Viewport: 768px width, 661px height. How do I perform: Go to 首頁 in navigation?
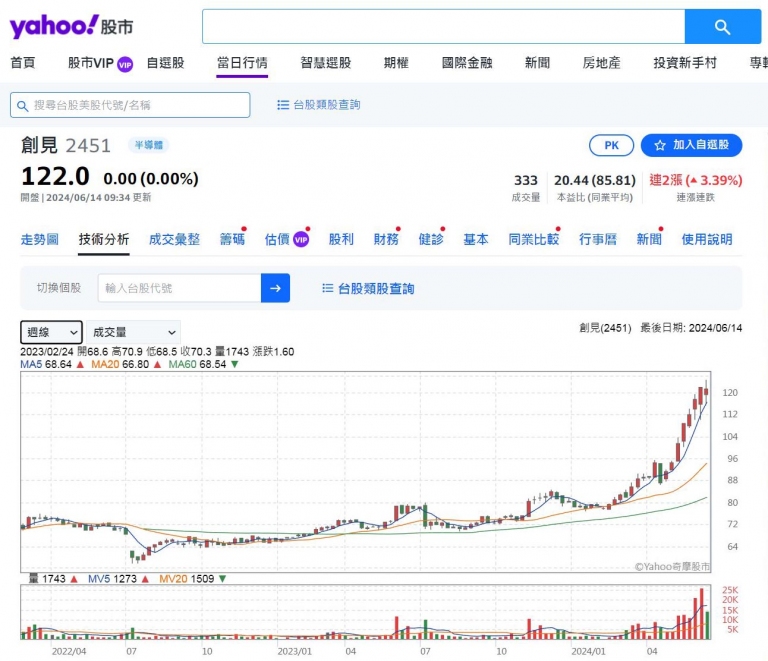(x=23, y=63)
